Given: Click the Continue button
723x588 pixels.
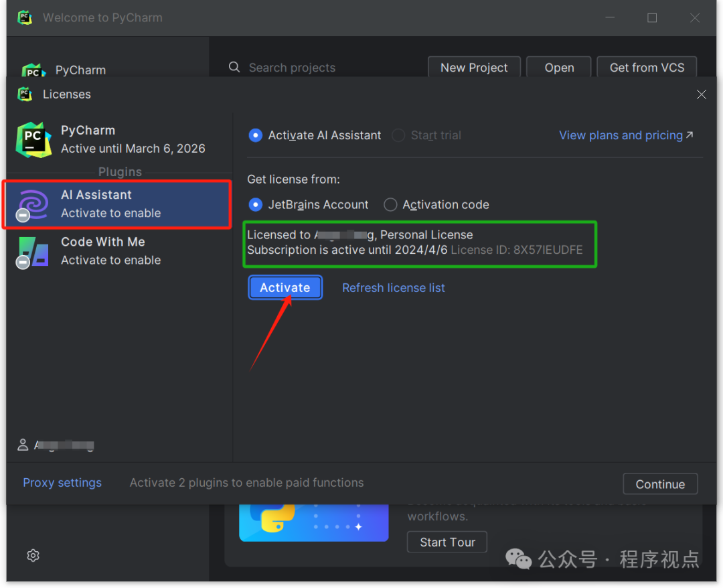Looking at the screenshot, I should (660, 484).
